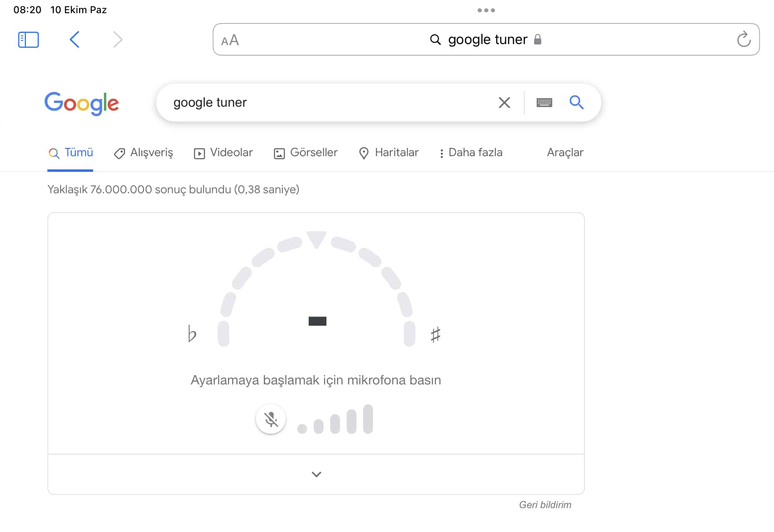Submit search with blue magnifier icon
The image size is (774, 532).
576,102
